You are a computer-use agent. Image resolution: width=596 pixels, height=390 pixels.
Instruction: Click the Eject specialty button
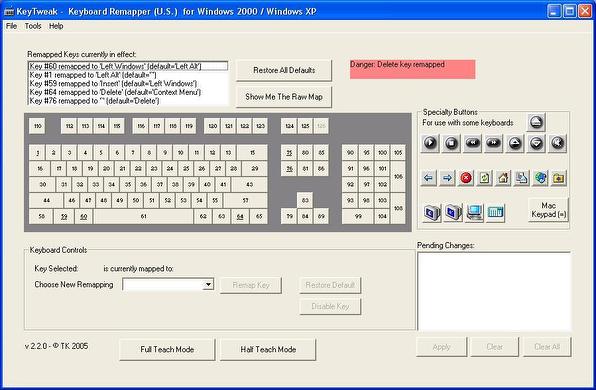536,122
